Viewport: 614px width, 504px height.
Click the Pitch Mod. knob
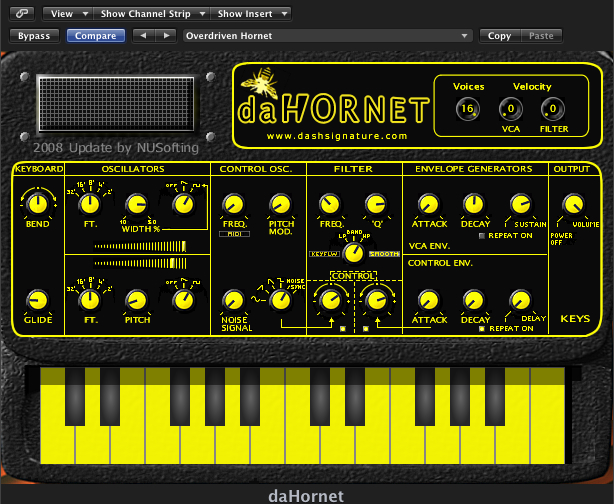pos(280,204)
